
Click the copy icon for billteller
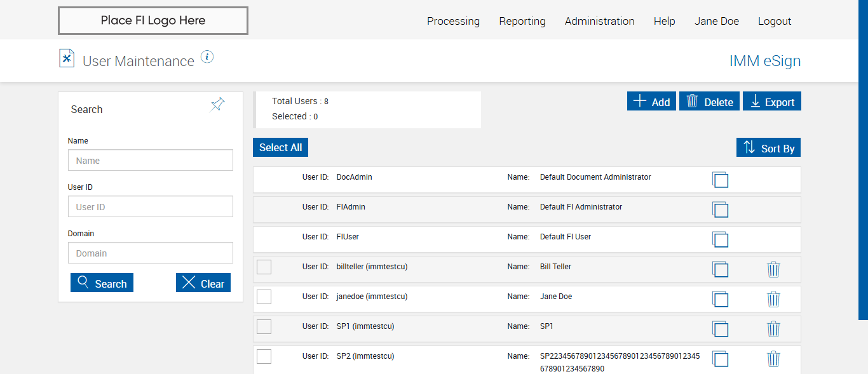(x=720, y=269)
